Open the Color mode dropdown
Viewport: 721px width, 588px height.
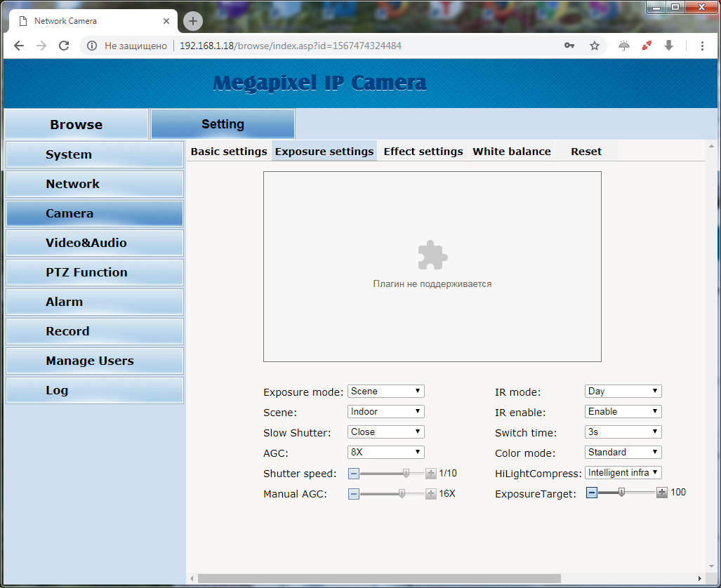(623, 453)
